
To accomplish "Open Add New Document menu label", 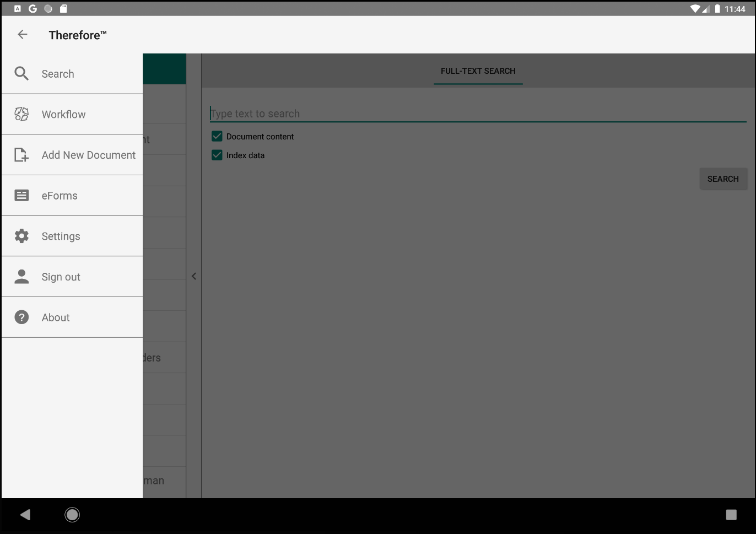I will tap(89, 155).
